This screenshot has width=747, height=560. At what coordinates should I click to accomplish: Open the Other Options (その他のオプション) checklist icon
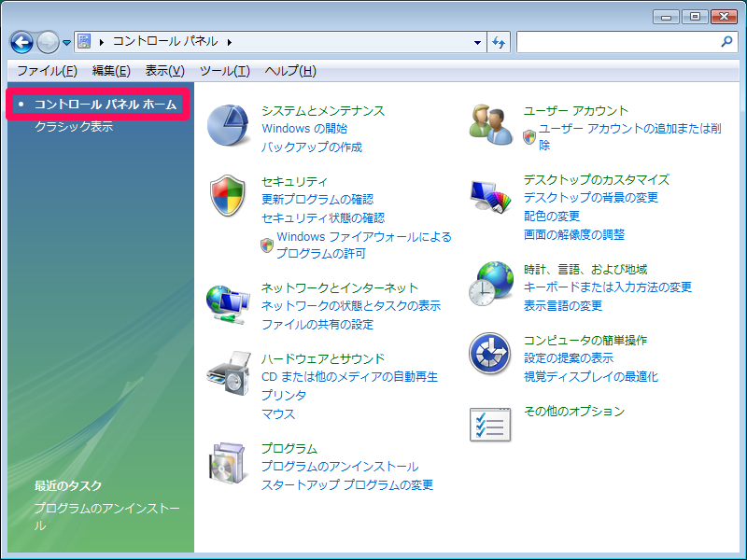point(490,425)
